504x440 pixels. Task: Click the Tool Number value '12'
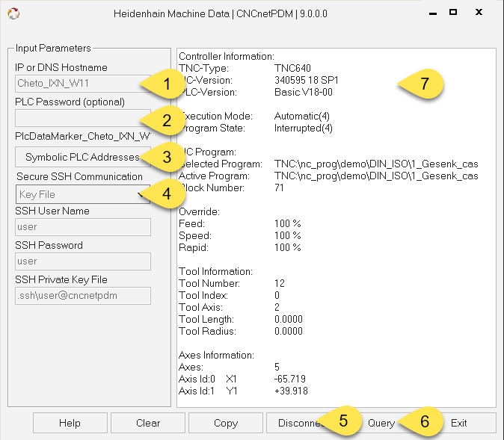(x=280, y=284)
